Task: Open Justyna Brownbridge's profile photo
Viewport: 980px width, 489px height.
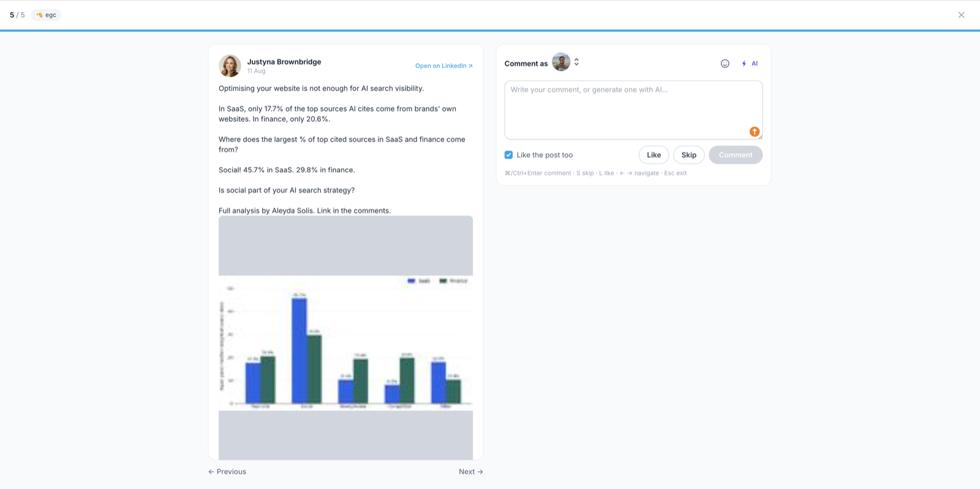Action: [x=230, y=65]
